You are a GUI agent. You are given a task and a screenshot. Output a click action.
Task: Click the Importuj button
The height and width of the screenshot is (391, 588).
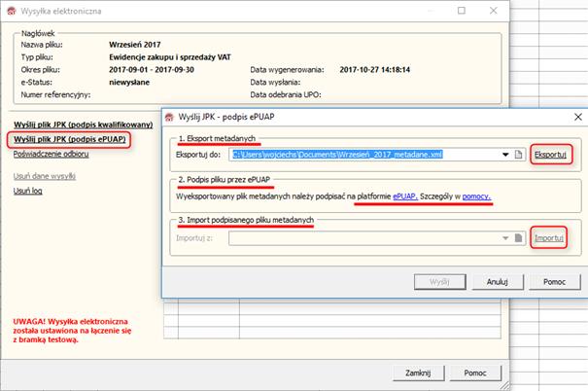click(x=548, y=238)
